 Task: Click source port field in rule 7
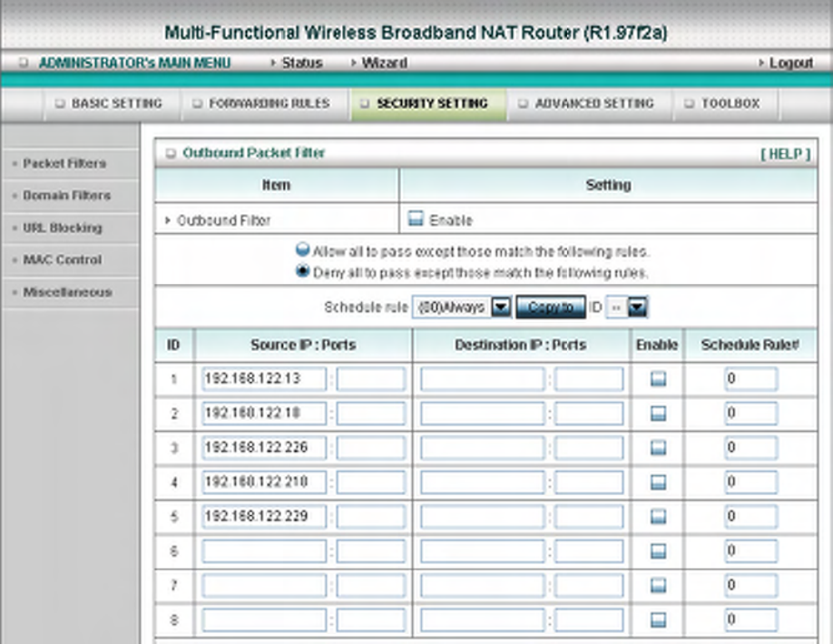[371, 586]
